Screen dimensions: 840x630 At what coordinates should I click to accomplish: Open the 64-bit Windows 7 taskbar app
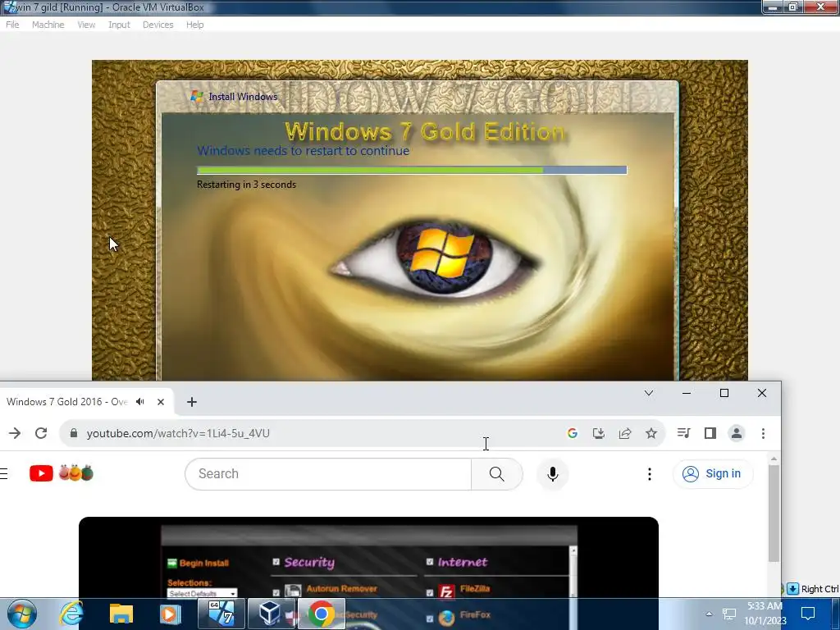pyautogui.click(x=221, y=614)
